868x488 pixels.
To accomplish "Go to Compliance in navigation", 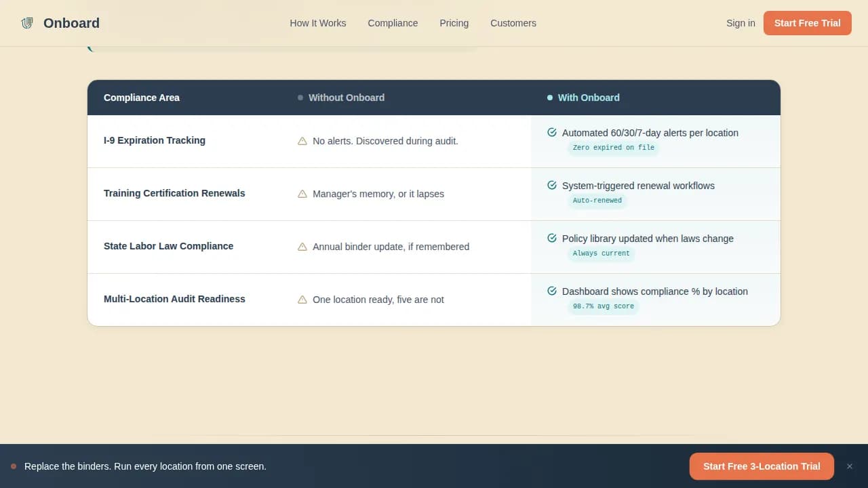I will tap(393, 23).
